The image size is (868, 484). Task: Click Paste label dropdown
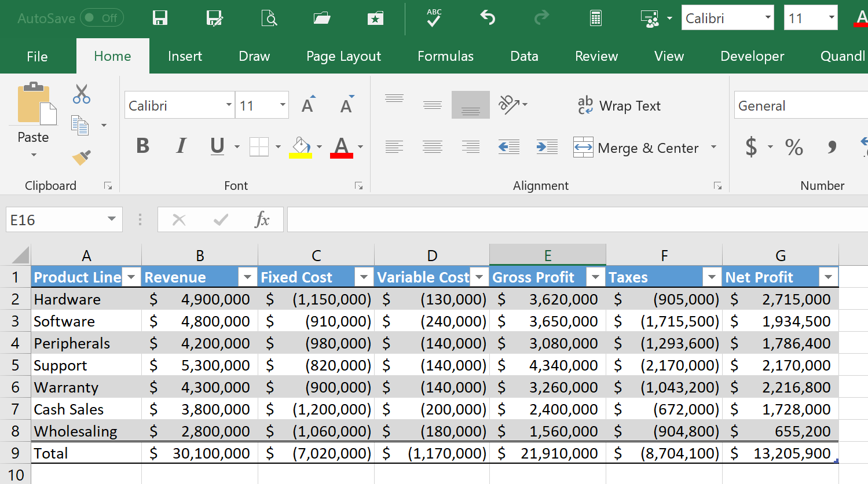pos(33,144)
